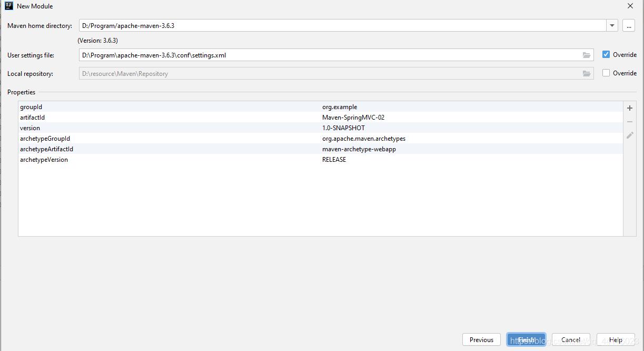The image size is (644, 351).
Task: Click the remove property minus icon
Action: pyautogui.click(x=629, y=122)
